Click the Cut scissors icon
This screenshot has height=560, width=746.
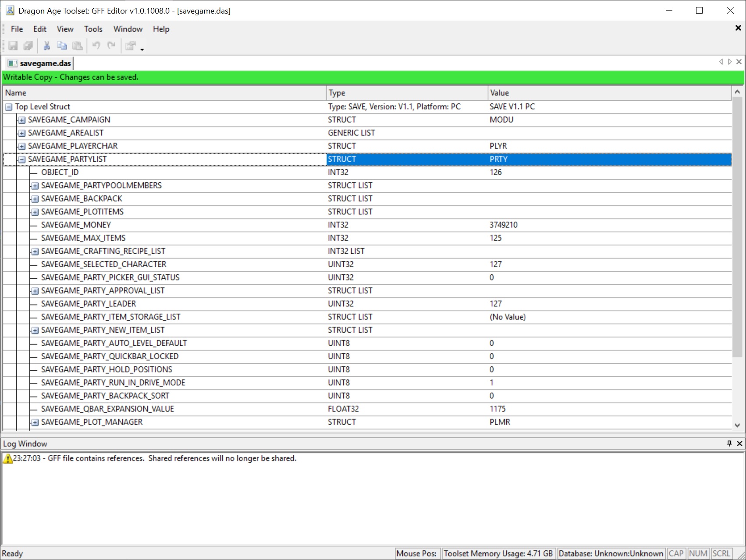pyautogui.click(x=46, y=46)
